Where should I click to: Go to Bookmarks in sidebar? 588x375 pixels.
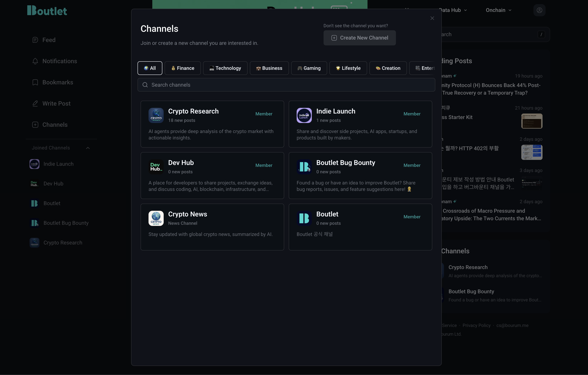pyautogui.click(x=58, y=82)
